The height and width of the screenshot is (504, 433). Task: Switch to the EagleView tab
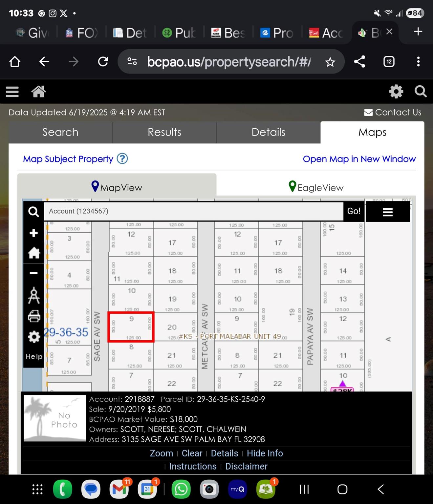[x=316, y=187]
